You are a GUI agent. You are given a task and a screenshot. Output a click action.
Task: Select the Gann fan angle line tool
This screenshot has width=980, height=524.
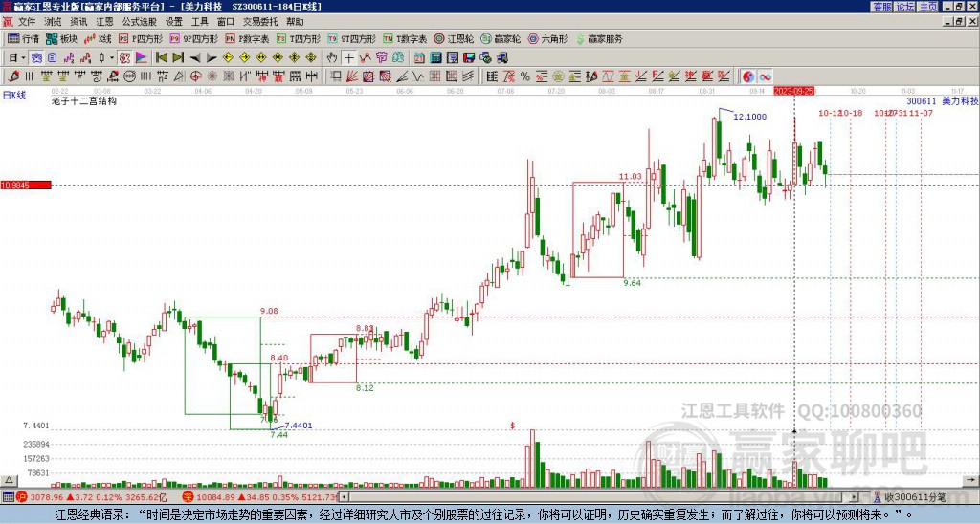pyautogui.click(x=352, y=76)
